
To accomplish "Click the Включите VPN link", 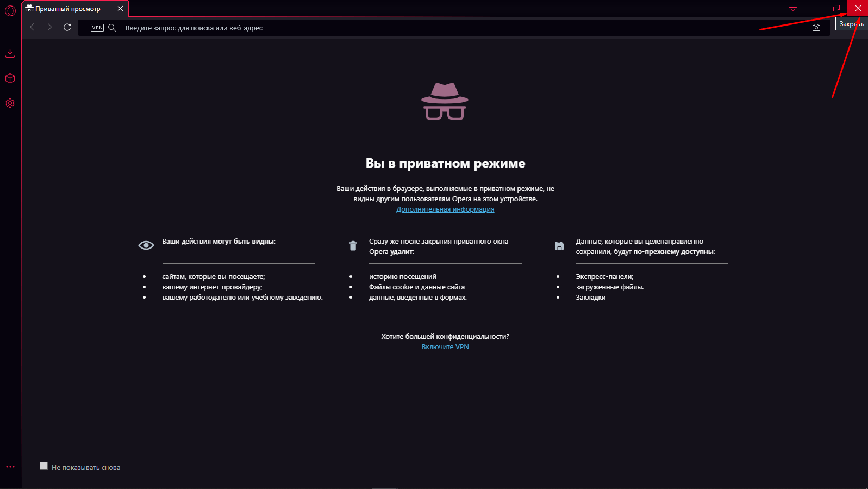I will 445,347.
